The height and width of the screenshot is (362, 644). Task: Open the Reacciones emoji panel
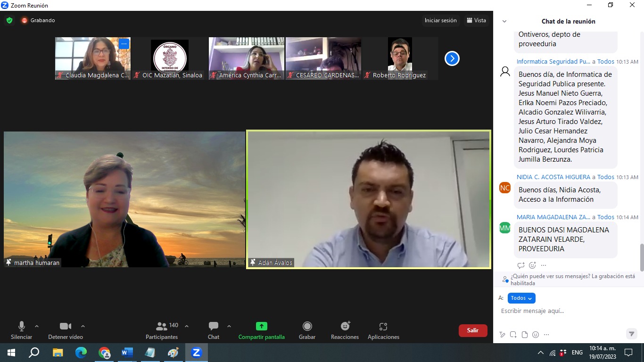(x=345, y=330)
